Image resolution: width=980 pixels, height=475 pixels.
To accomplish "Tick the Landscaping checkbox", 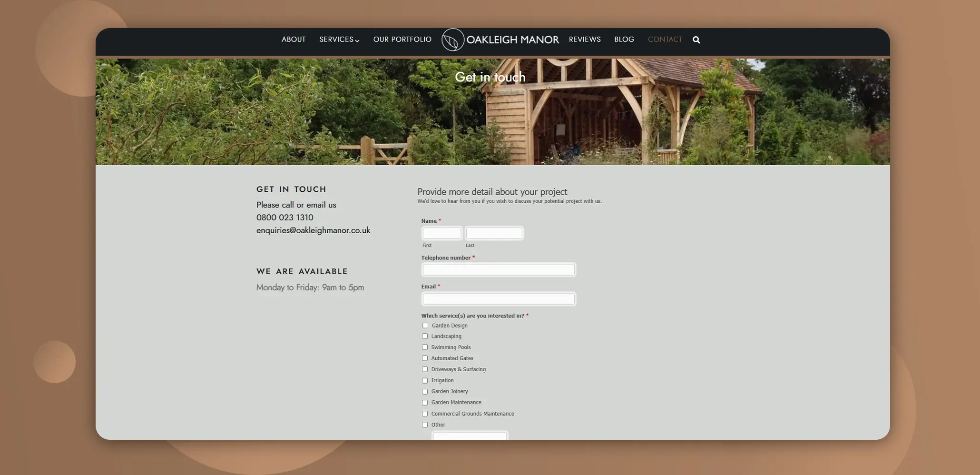I will (425, 336).
